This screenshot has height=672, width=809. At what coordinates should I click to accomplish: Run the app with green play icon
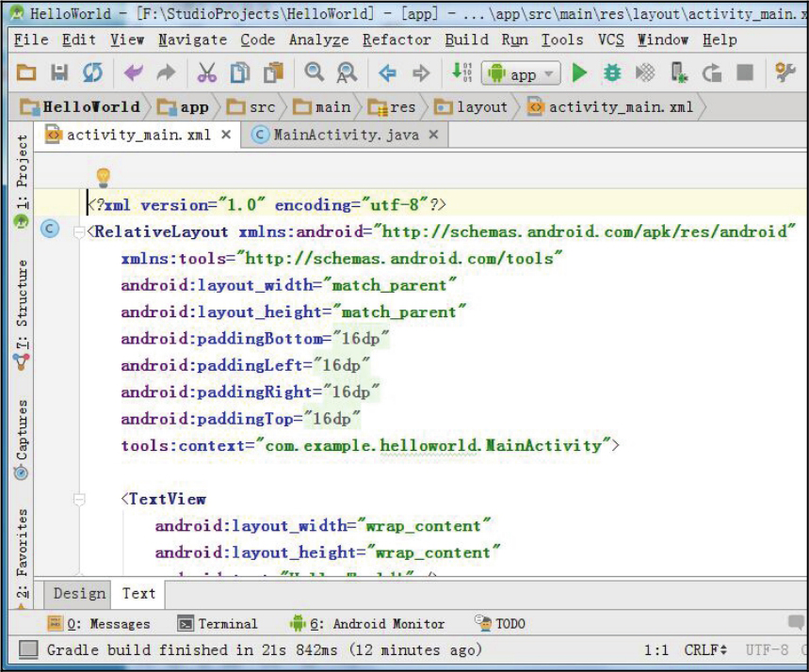tap(580, 73)
